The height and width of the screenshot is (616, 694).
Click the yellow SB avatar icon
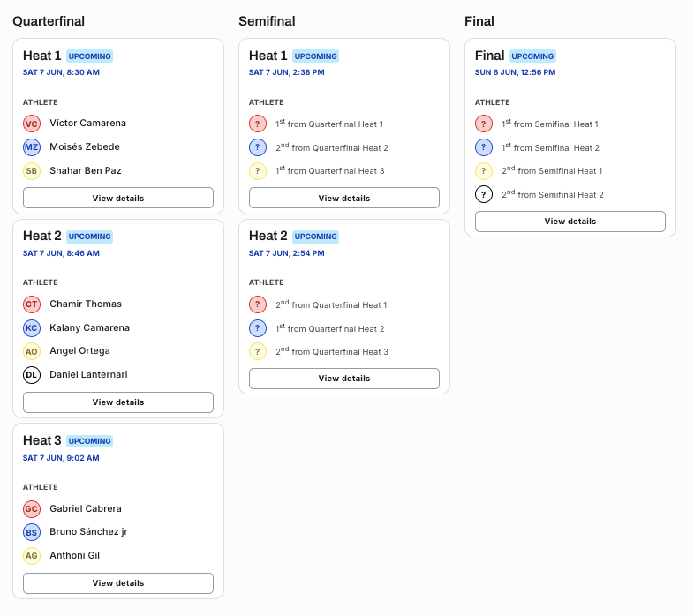32,171
